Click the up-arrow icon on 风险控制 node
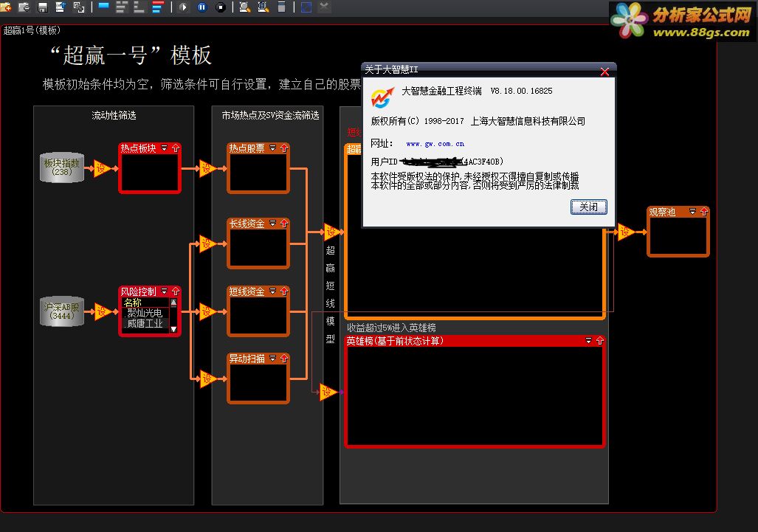The image size is (758, 532). click(x=176, y=291)
